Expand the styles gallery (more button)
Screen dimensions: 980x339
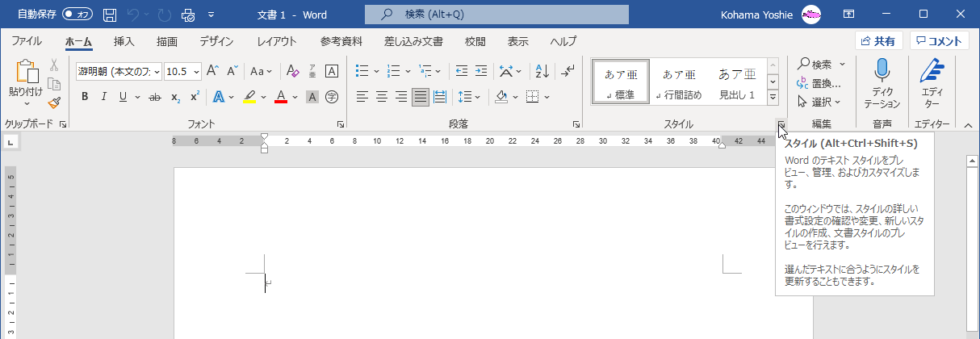click(x=773, y=98)
